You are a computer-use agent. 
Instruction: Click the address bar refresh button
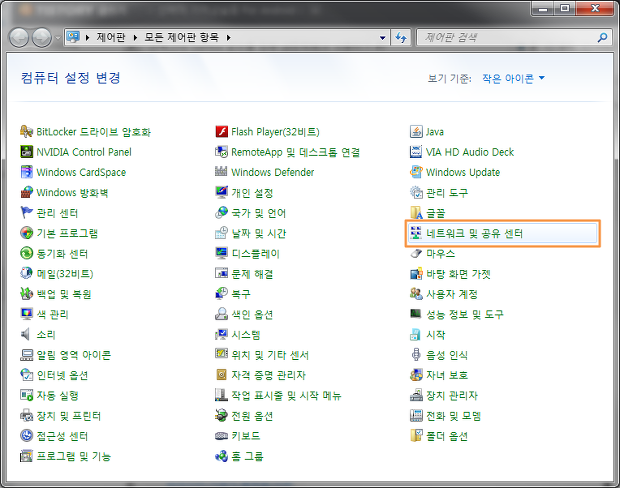(x=401, y=38)
